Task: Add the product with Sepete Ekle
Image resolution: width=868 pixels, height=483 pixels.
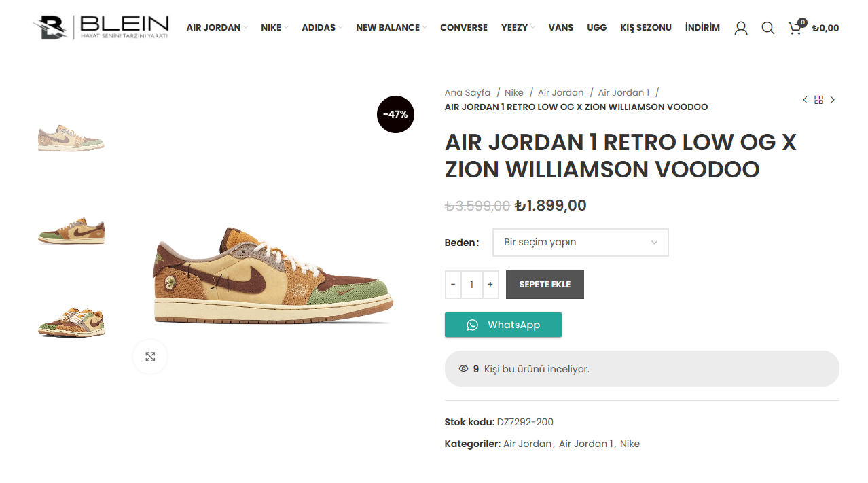Action: pyautogui.click(x=545, y=285)
